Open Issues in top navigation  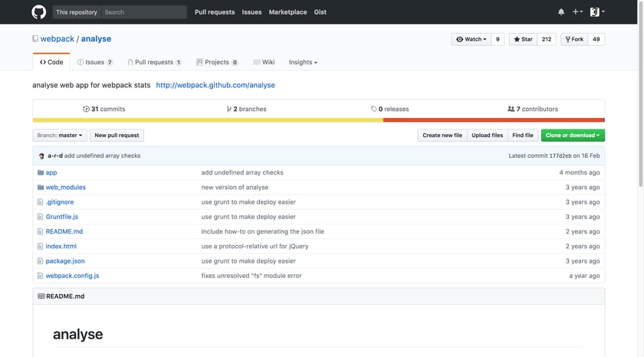pos(251,12)
